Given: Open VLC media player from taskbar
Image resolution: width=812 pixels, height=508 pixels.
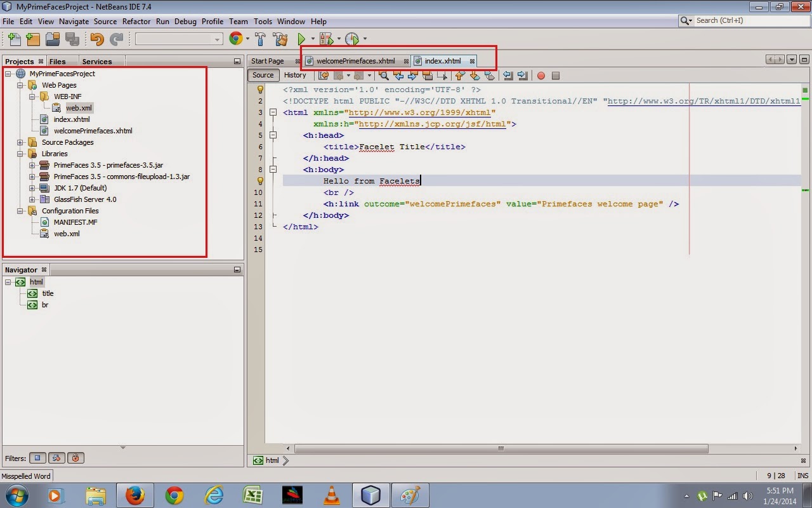Looking at the screenshot, I should click(332, 495).
